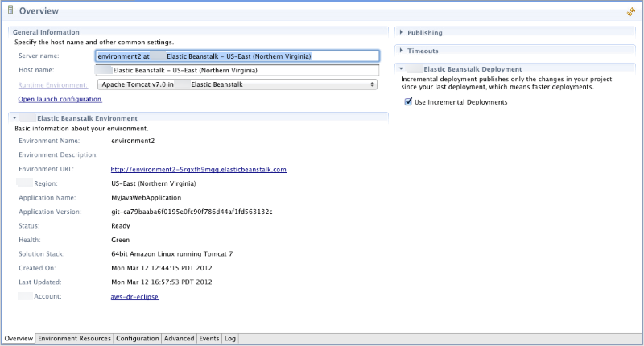Viewport: 644px width, 346px height.
Task: Open the environment2 elasticbeanstalk.com URL
Action: [198, 170]
